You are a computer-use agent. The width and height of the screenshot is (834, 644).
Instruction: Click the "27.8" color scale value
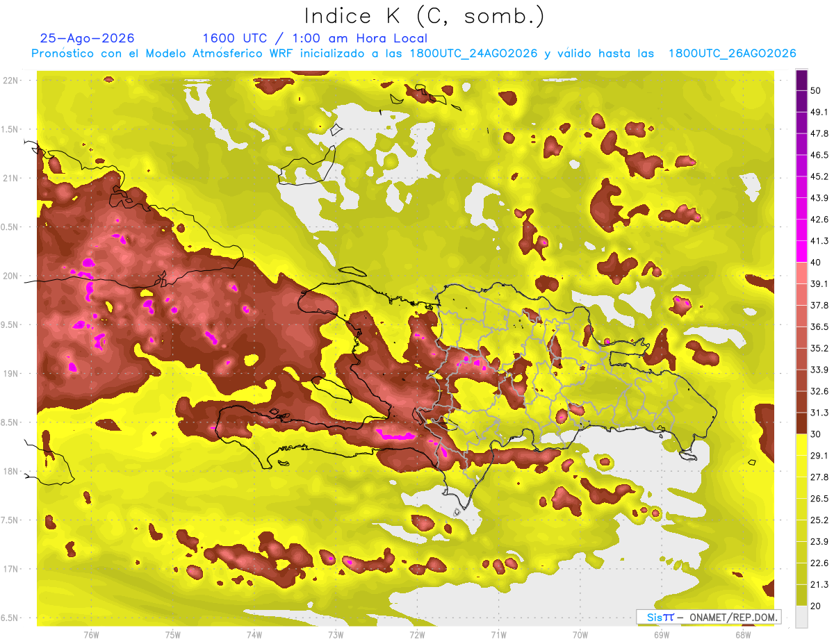pyautogui.click(x=819, y=477)
